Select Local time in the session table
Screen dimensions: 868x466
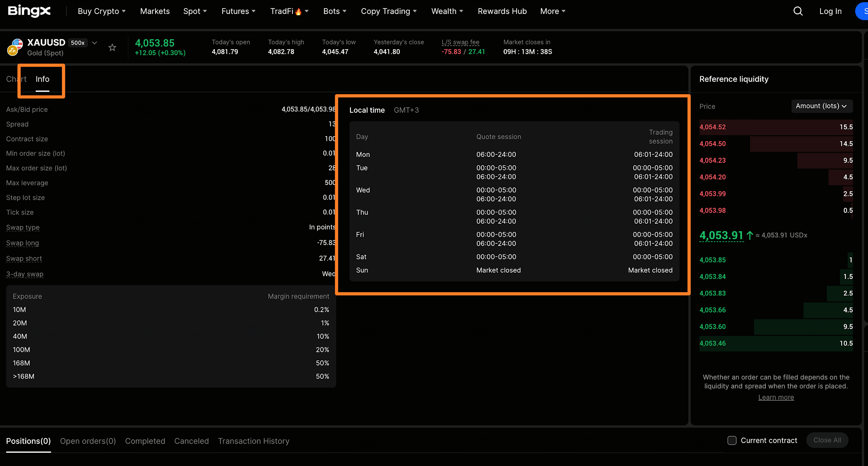tap(367, 110)
